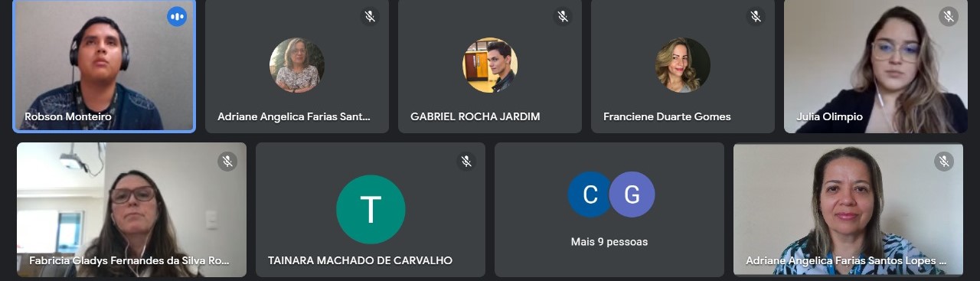Click muted mic icon on Fabricia Gladys Fernandes tile

coord(227,161)
